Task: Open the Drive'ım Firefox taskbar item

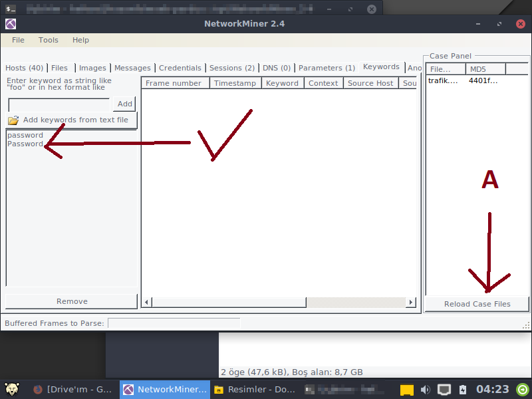Action: coord(72,389)
